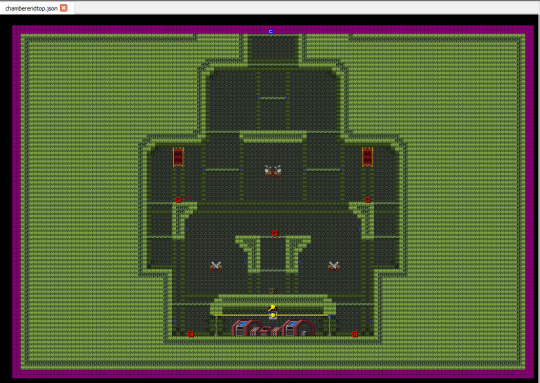This screenshot has height=383, width=540.
Task: Select the yellow marker on the yellow line
Action: point(273,315)
